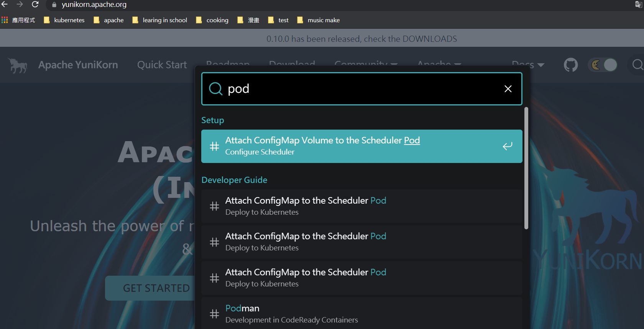The image size is (644, 329).
Task: Expand the Docs dropdown menu
Action: 528,65
